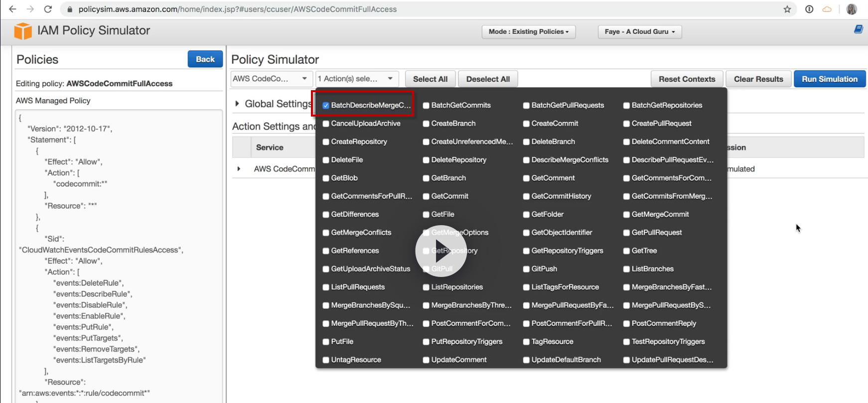Click the browser forward arrow
868x403 pixels.
coord(30,9)
